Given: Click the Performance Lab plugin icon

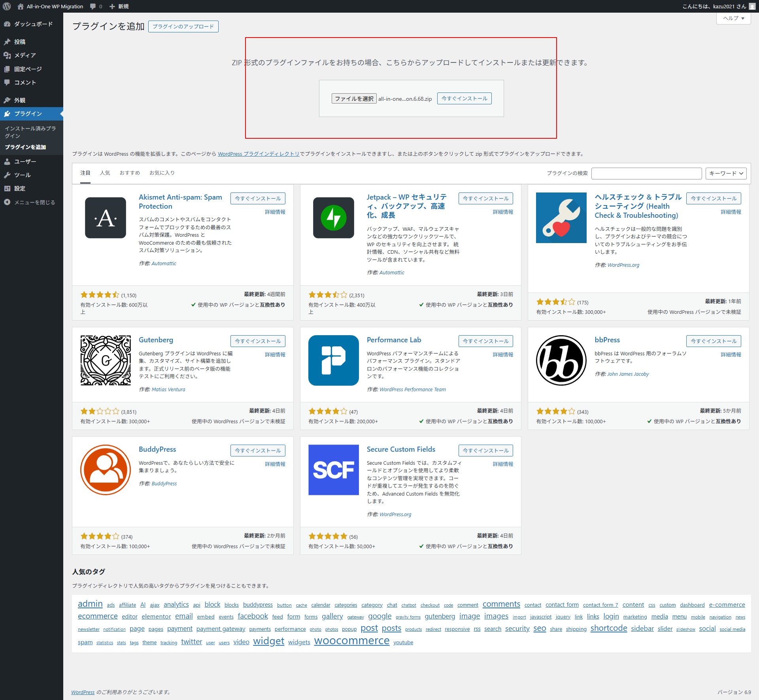Looking at the screenshot, I should pyautogui.click(x=333, y=360).
